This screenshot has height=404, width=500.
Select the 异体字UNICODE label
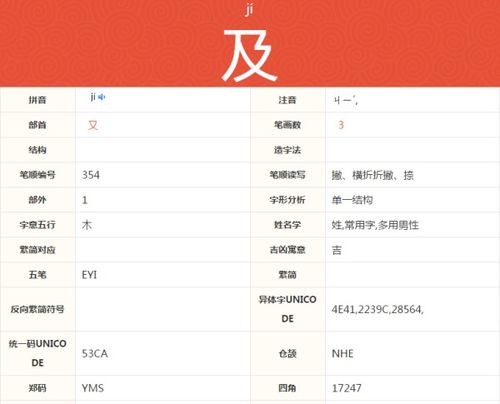tap(287, 309)
